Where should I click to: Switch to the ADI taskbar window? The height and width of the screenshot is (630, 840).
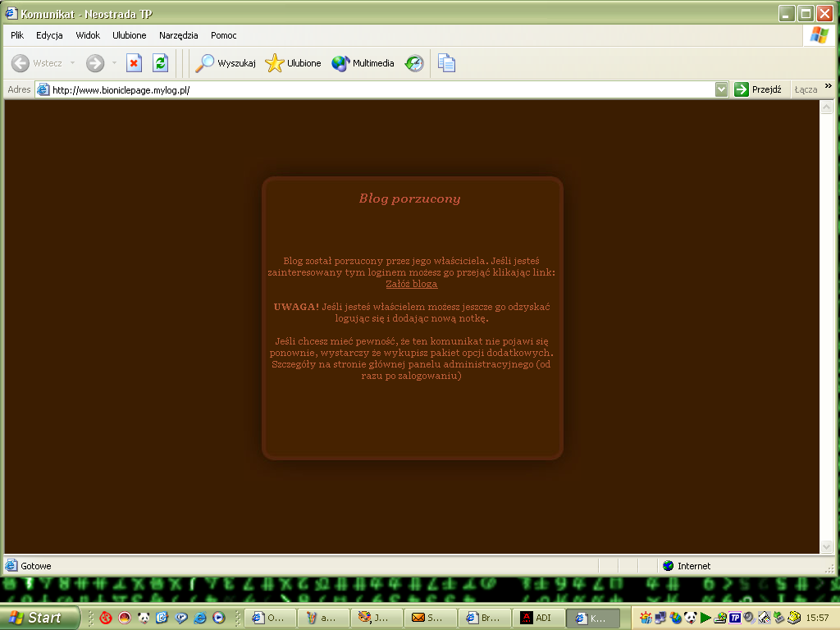(x=538, y=618)
